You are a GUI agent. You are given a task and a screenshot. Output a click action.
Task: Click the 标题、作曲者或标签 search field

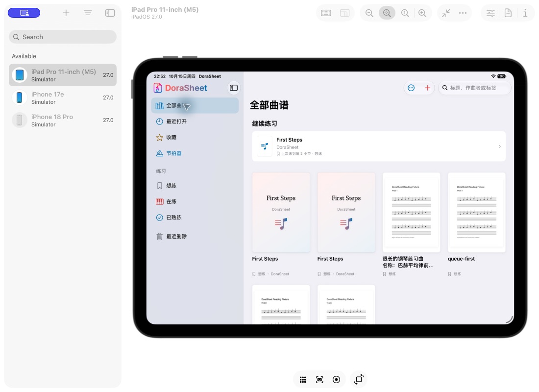point(474,88)
